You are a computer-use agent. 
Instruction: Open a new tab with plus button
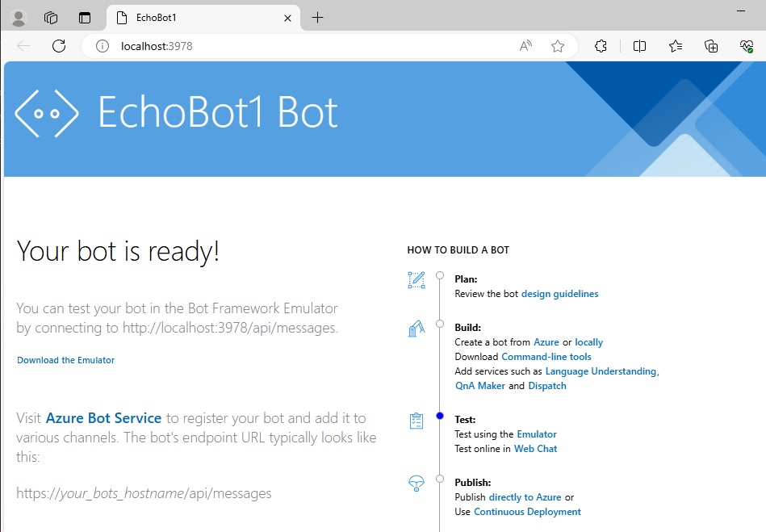(318, 18)
